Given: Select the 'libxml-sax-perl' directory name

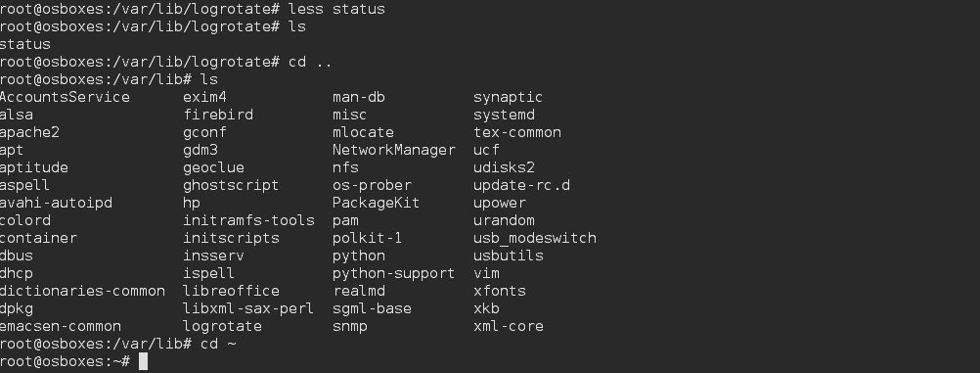Looking at the screenshot, I should tap(248, 308).
